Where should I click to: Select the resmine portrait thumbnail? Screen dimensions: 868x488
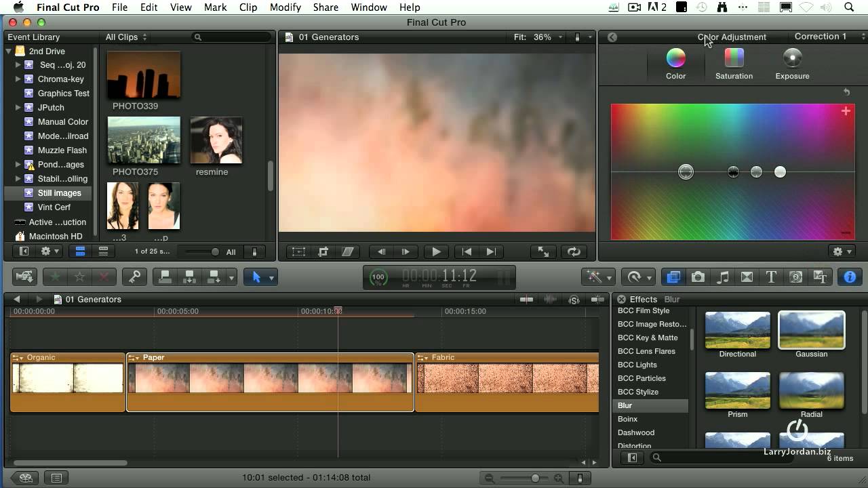pyautogui.click(x=216, y=140)
